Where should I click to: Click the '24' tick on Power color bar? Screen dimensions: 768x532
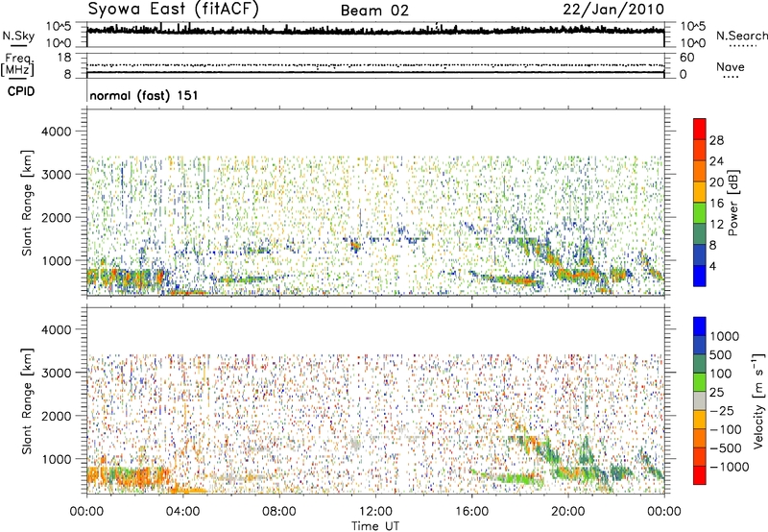coord(716,161)
